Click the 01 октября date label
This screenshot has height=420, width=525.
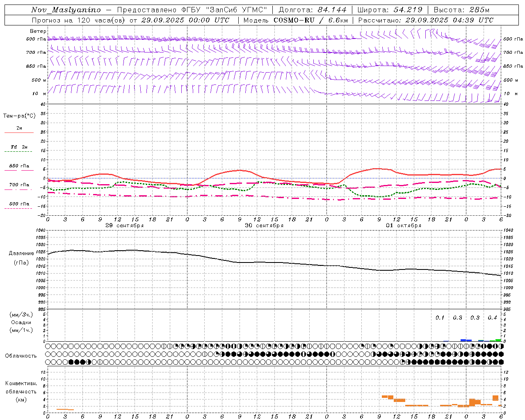(404, 226)
